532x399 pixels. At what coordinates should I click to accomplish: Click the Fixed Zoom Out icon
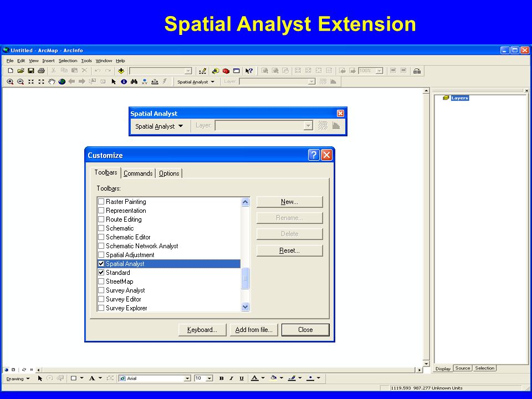(41, 82)
